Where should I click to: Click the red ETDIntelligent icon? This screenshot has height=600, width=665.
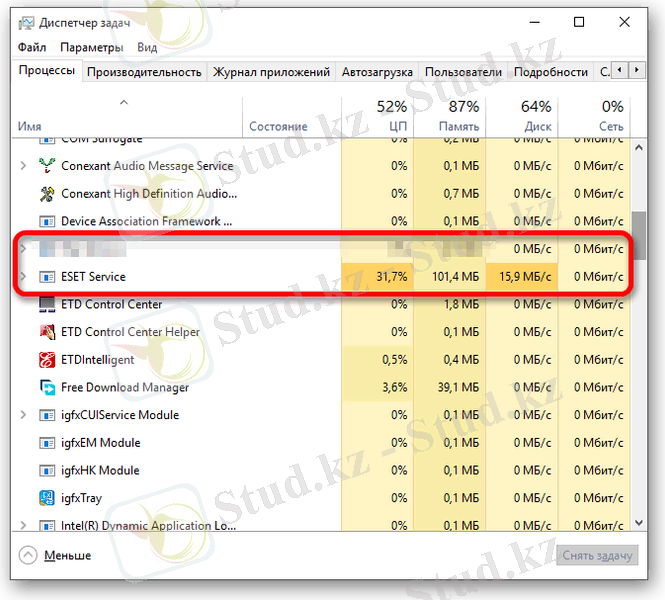point(47,360)
